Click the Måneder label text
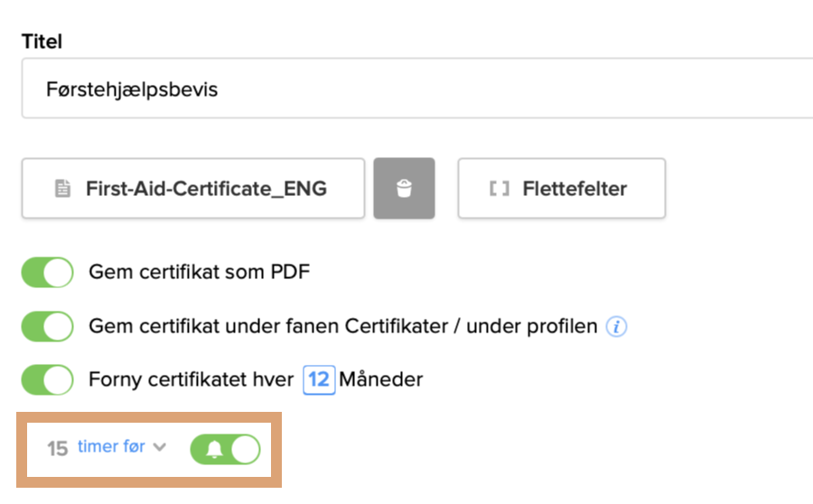 coord(381,380)
